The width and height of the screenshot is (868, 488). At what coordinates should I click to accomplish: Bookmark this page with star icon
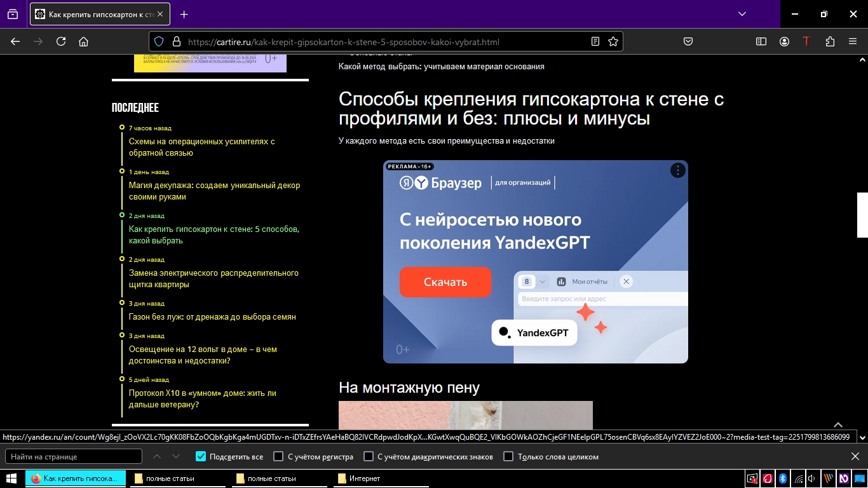(613, 41)
